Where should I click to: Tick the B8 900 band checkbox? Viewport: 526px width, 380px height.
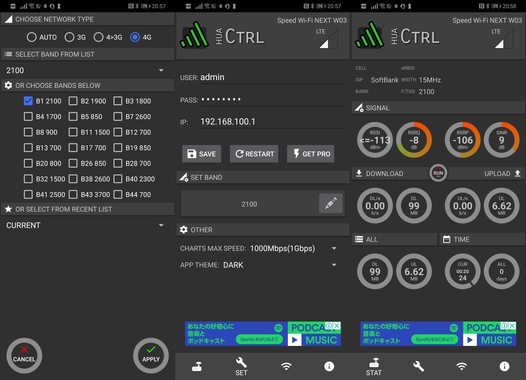click(28, 132)
